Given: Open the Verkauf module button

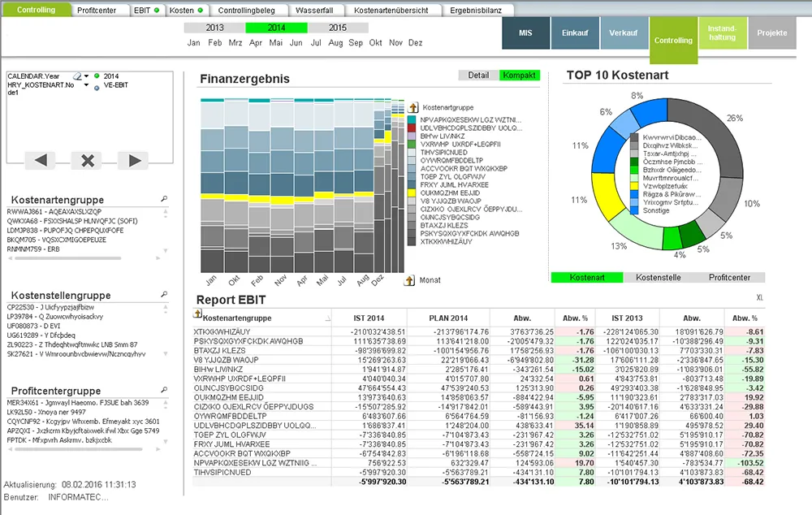Looking at the screenshot, I should (624, 32).
